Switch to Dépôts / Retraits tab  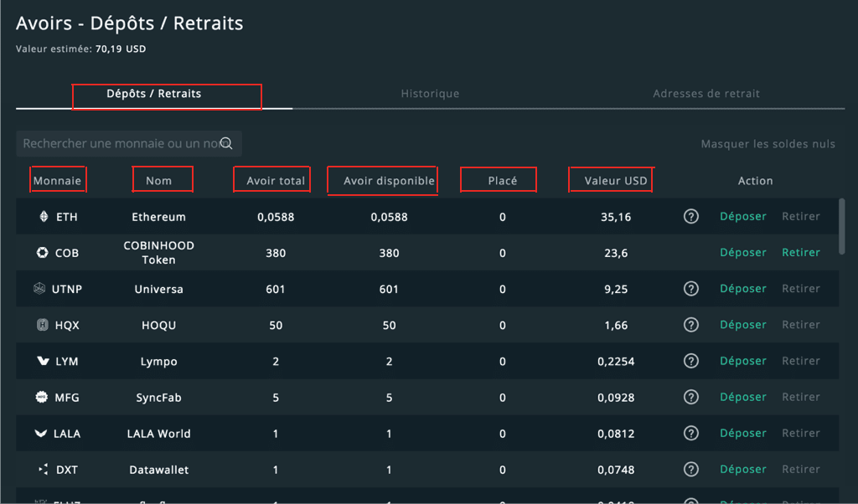click(154, 94)
